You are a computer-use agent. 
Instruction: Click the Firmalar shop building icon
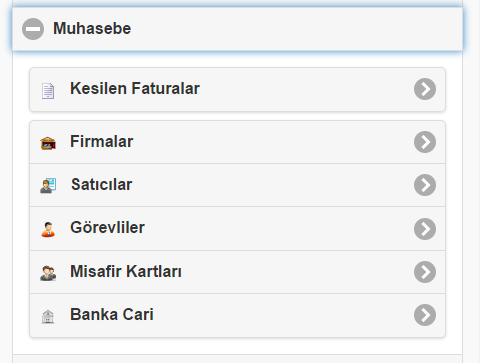tap(48, 143)
